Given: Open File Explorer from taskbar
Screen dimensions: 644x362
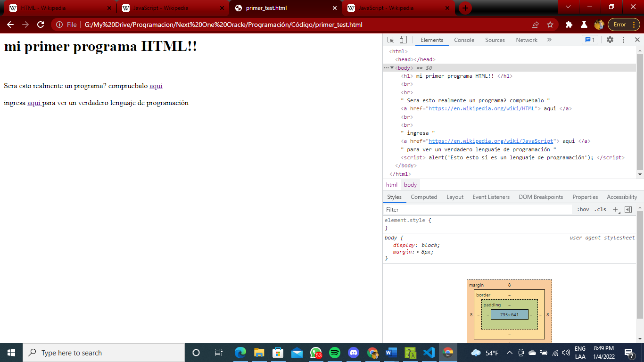Looking at the screenshot, I should coord(259,353).
